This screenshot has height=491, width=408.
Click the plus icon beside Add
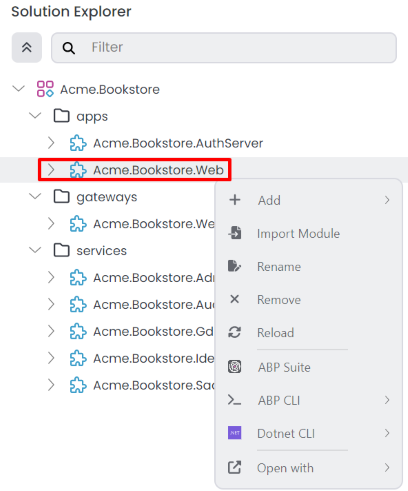[x=235, y=200]
